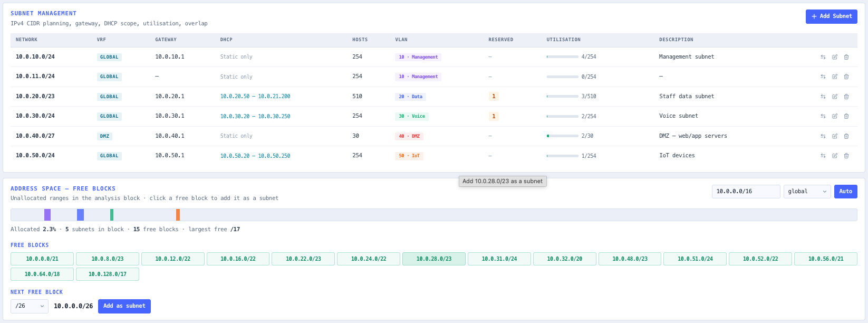Click the Add Subnet button
This screenshot has width=868, height=323.
point(832,16)
